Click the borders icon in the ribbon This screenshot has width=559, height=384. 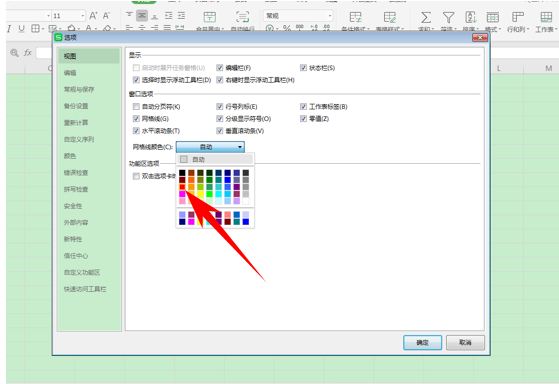pyautogui.click(x=35, y=29)
